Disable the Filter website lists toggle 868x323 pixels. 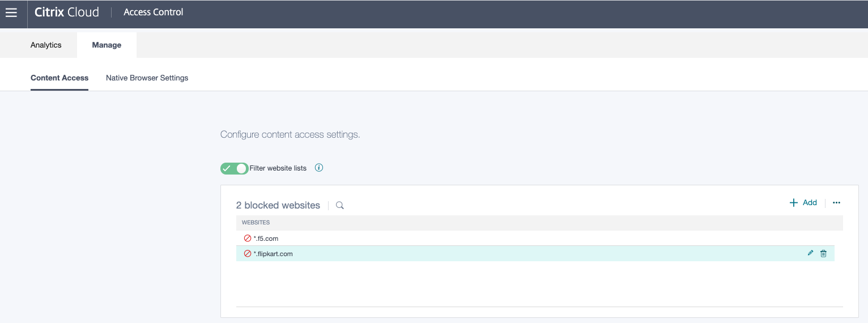click(x=234, y=168)
